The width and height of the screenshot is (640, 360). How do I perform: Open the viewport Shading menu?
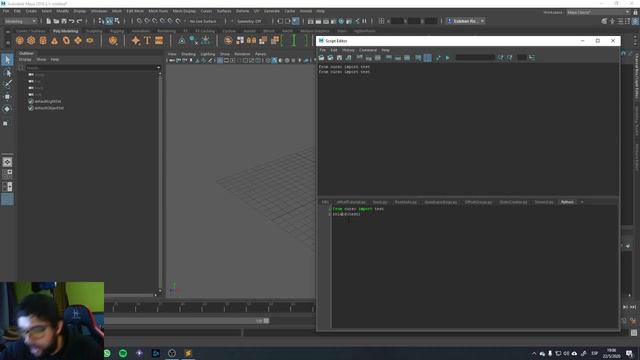click(x=188, y=54)
